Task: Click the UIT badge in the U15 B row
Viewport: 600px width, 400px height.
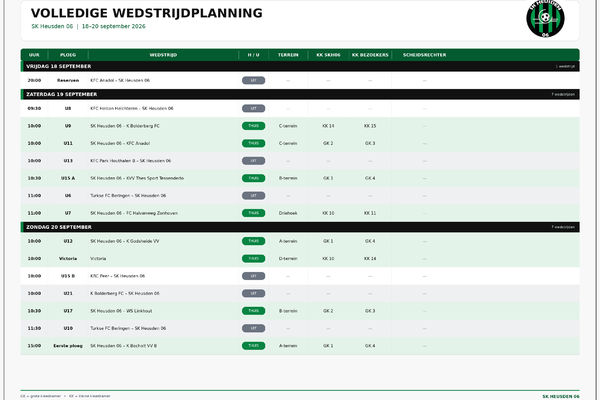Action: (253, 276)
